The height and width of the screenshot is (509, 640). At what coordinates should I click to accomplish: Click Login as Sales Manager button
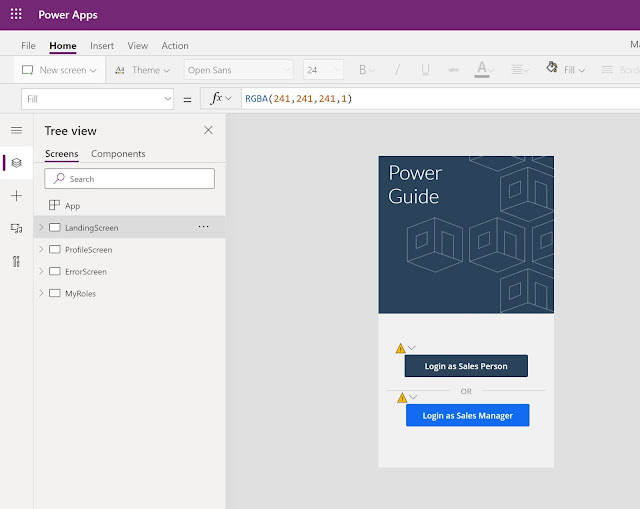tap(468, 416)
